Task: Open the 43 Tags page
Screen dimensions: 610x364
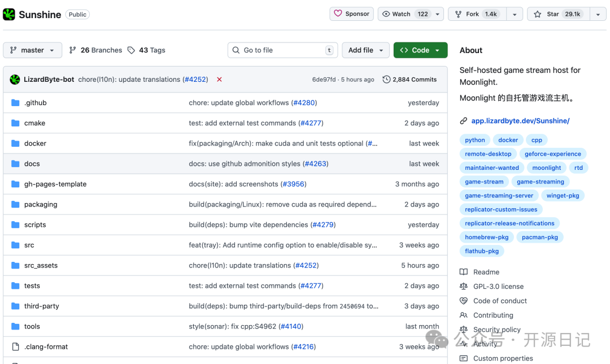Action: (x=146, y=50)
